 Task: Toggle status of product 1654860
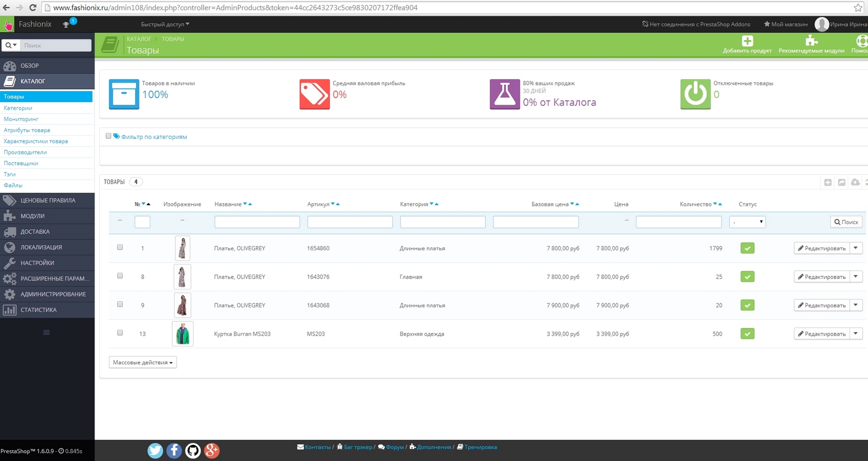[748, 248]
